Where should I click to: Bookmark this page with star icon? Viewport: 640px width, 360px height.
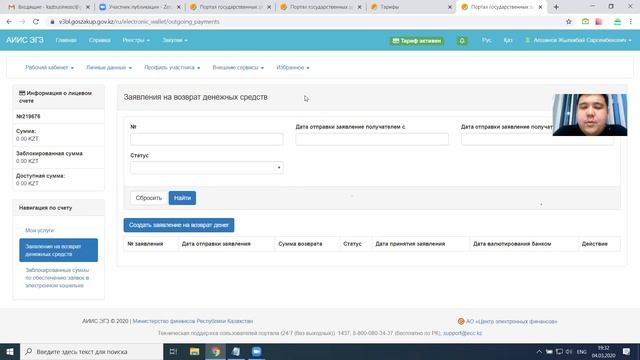[569, 22]
